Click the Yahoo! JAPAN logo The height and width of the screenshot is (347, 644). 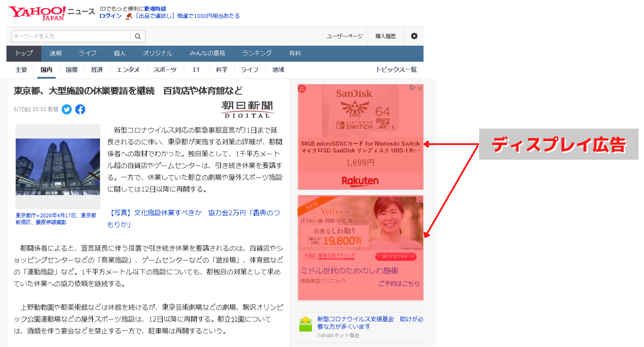37,13
